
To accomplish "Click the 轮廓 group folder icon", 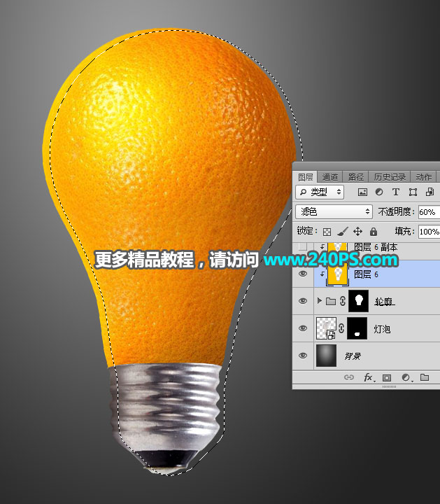I will pyautogui.click(x=331, y=301).
